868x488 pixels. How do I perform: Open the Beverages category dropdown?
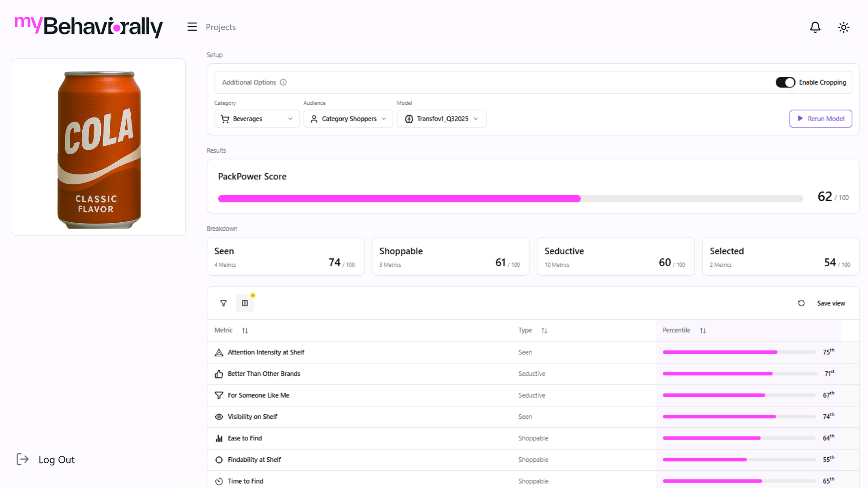tap(257, 119)
